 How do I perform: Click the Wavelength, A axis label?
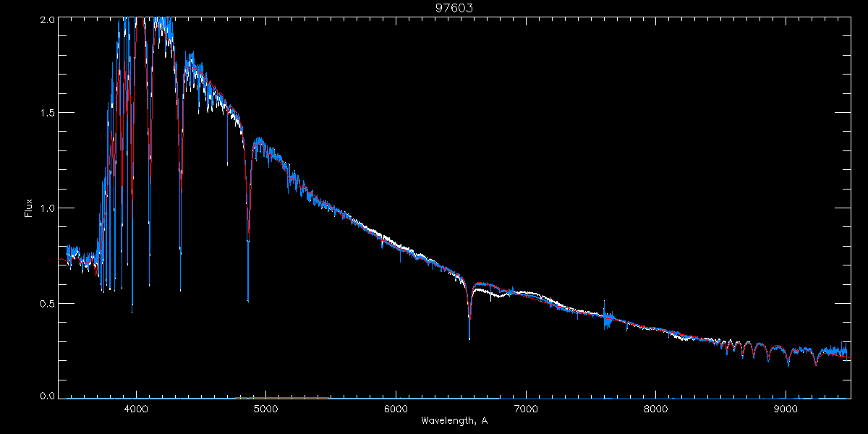coord(454,420)
